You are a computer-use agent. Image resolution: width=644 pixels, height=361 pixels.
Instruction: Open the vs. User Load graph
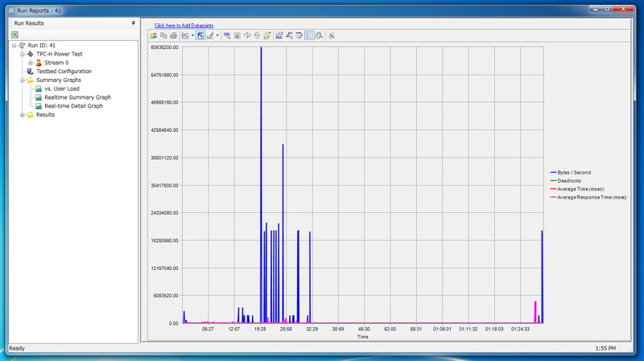click(x=62, y=88)
